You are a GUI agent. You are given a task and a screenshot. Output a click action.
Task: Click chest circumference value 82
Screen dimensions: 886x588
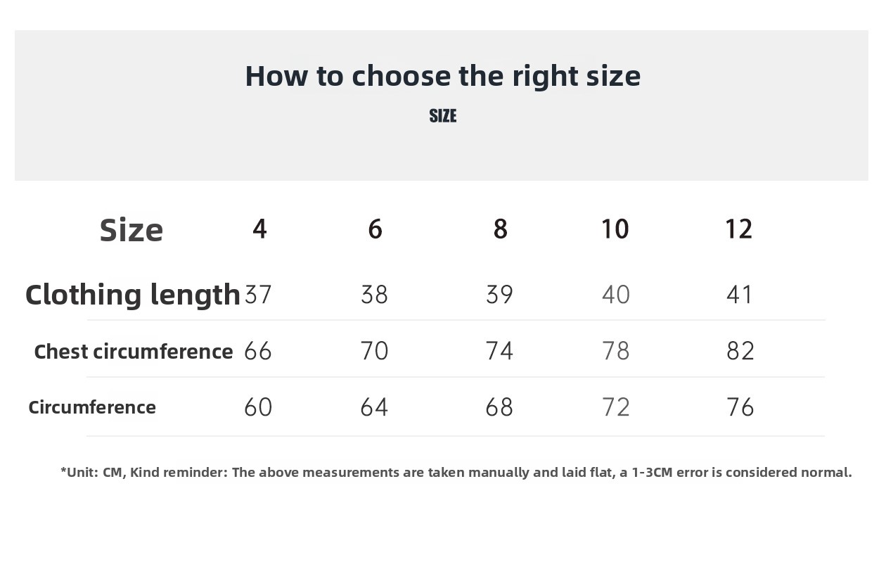pyautogui.click(x=740, y=351)
